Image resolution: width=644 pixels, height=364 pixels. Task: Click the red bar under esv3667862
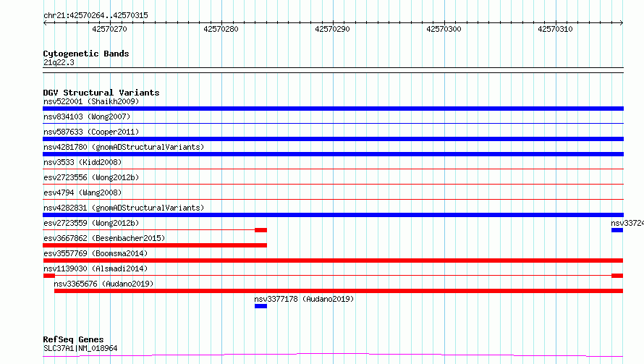pos(155,245)
